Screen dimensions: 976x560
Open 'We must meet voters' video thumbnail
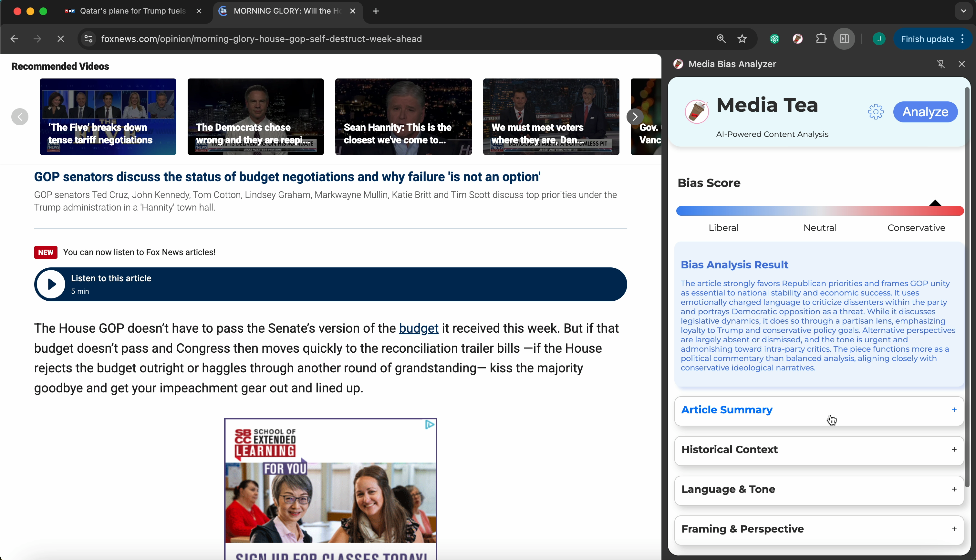pyautogui.click(x=551, y=117)
